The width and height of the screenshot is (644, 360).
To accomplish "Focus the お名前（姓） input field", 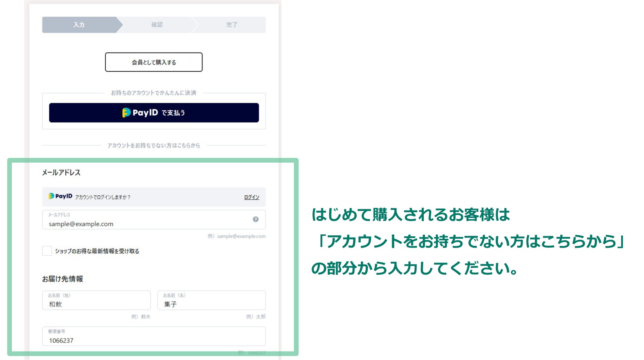I will 97,300.
